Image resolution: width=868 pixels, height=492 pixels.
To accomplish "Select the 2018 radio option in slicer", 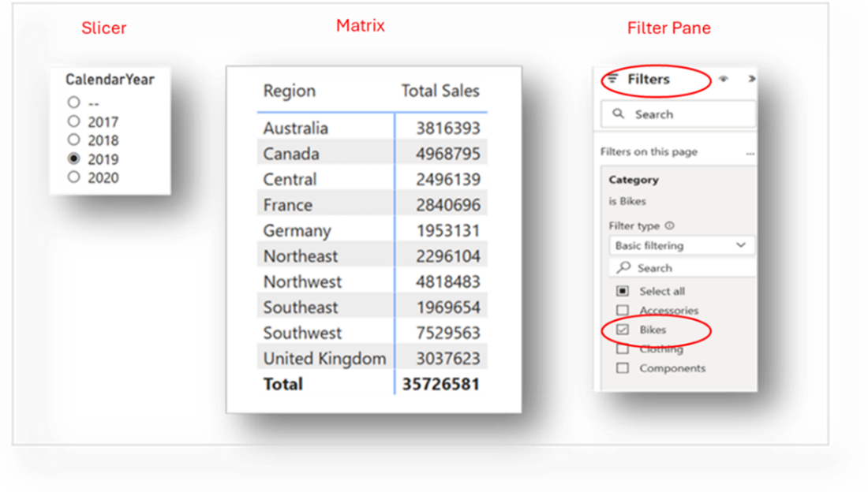I will coord(74,140).
